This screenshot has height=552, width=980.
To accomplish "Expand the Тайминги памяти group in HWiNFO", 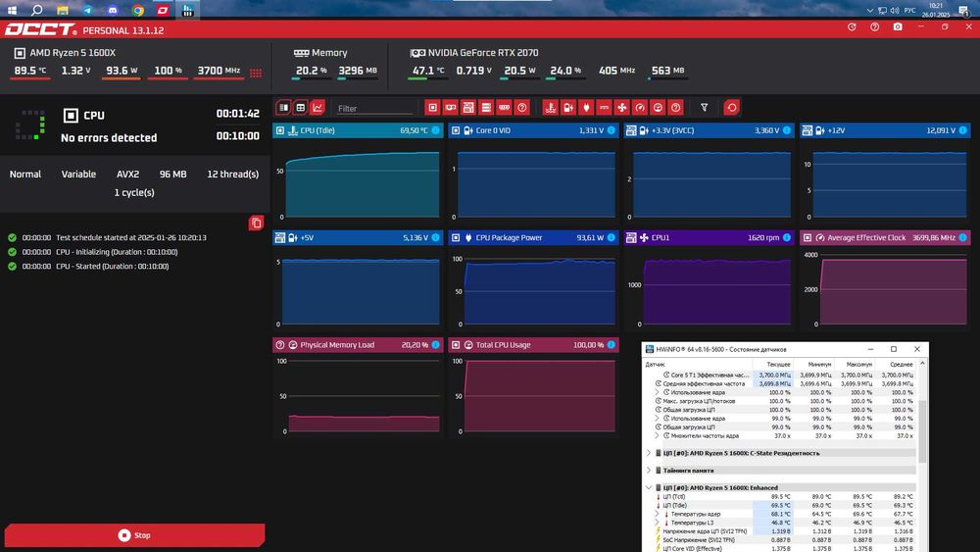I will 649,470.
